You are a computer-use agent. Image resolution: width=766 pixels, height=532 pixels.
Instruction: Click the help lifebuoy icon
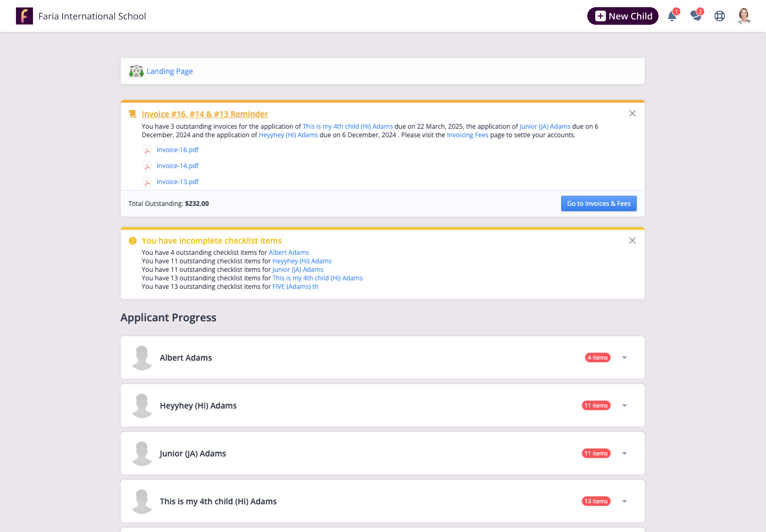(719, 16)
